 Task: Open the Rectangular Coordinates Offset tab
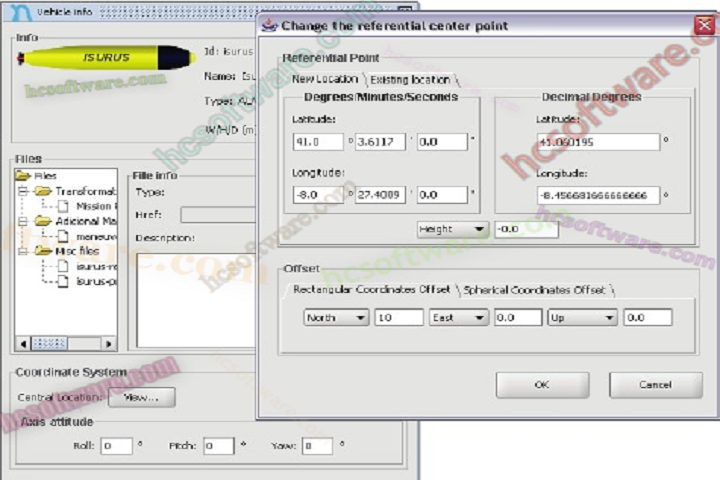coord(371,290)
